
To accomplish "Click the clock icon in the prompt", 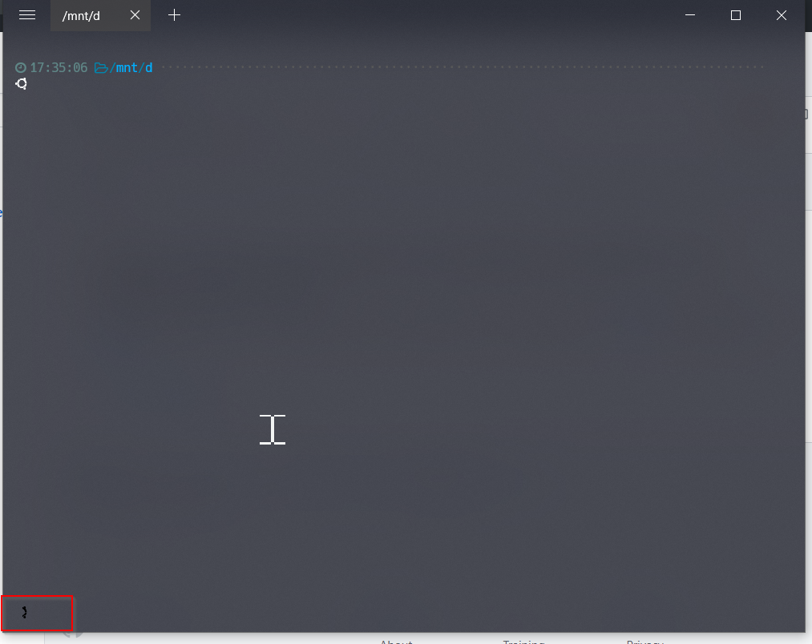I will coord(19,67).
